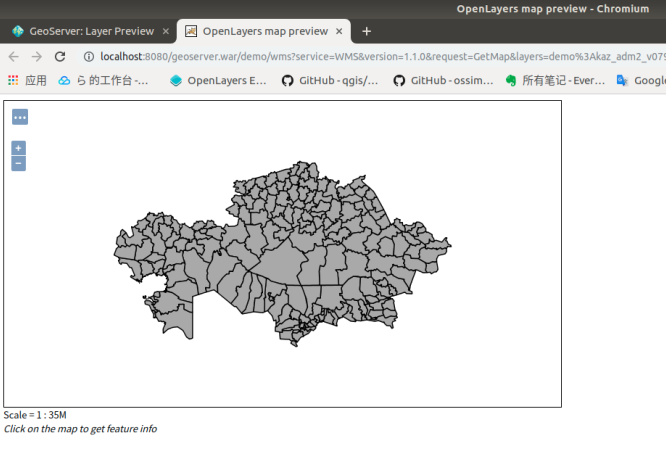Switch to GeoServer: Layer Preview tab
This screenshot has height=453, width=666.
[x=85, y=31]
